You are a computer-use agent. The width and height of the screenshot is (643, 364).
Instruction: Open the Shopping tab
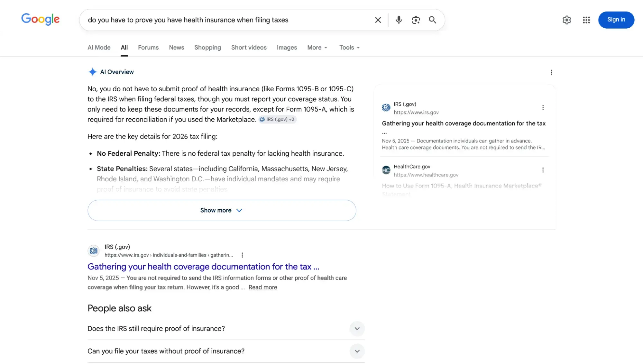(207, 47)
